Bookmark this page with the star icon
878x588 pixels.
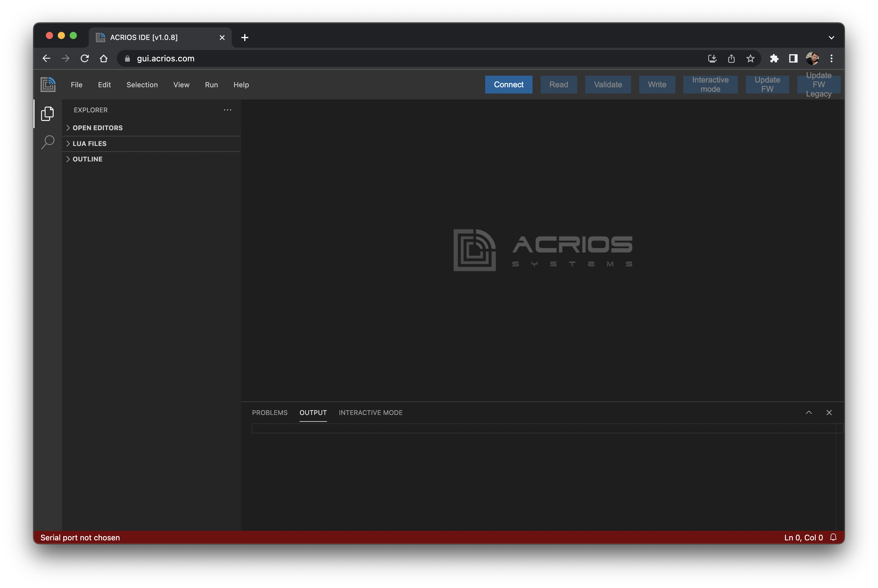click(x=750, y=58)
